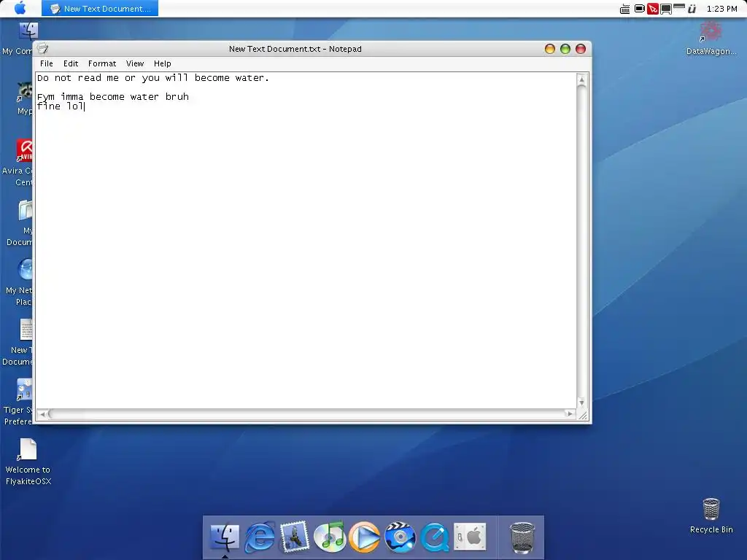Close Notepad with the red button

(580, 49)
